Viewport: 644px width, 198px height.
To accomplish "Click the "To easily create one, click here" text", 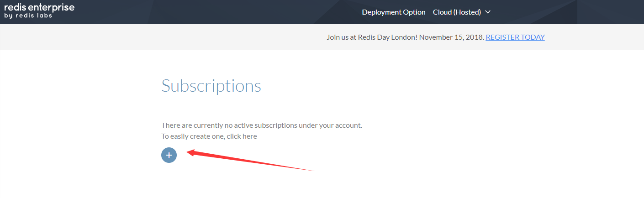I will pyautogui.click(x=209, y=136).
